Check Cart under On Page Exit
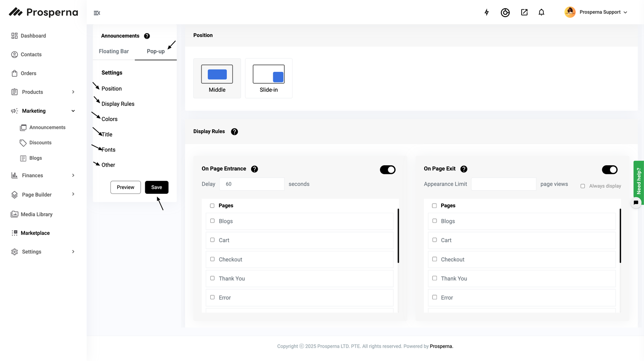Screen dimensions: 644x361 [x=434, y=240]
